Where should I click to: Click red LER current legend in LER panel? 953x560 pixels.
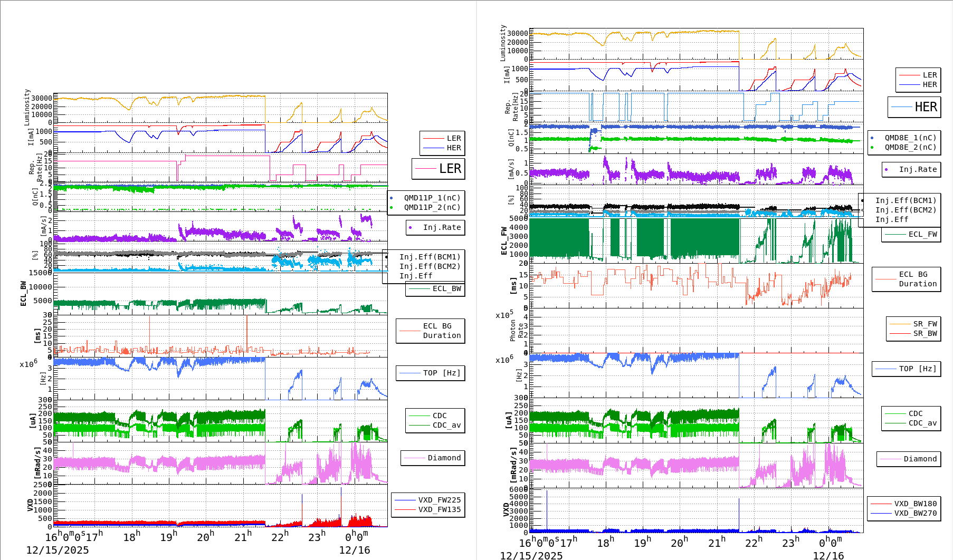point(453,138)
